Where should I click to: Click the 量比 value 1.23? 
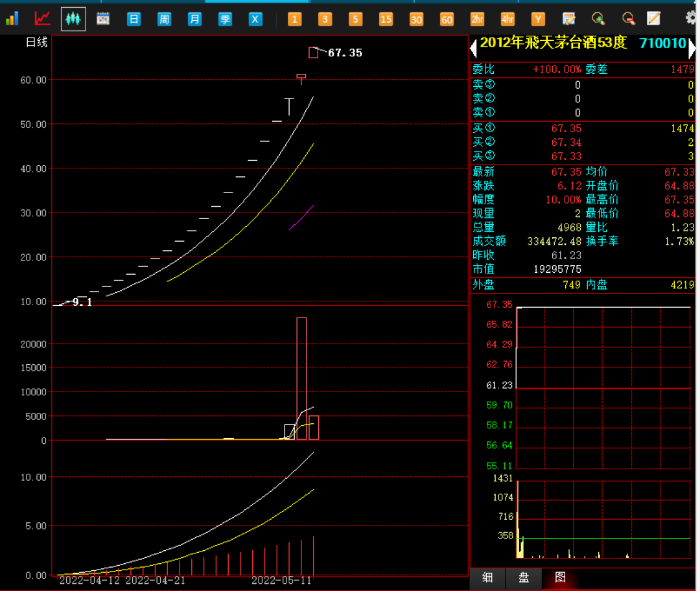coord(682,227)
